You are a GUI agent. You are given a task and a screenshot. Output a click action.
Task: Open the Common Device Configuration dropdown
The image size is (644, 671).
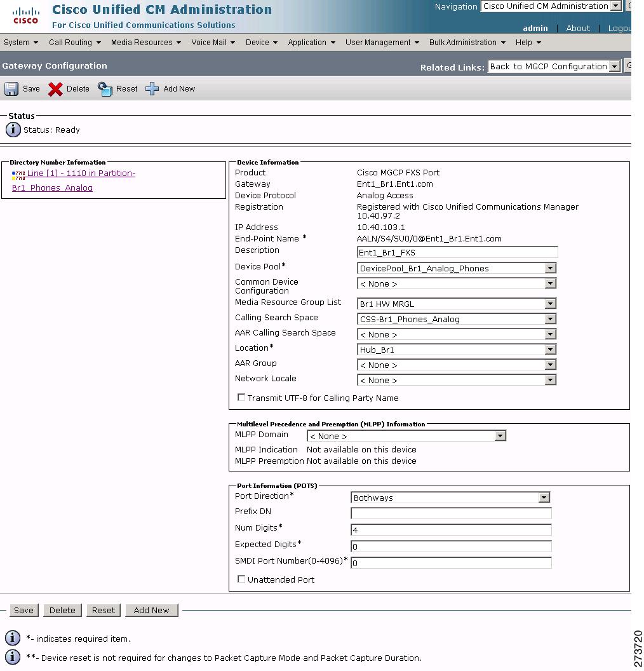[x=456, y=284]
